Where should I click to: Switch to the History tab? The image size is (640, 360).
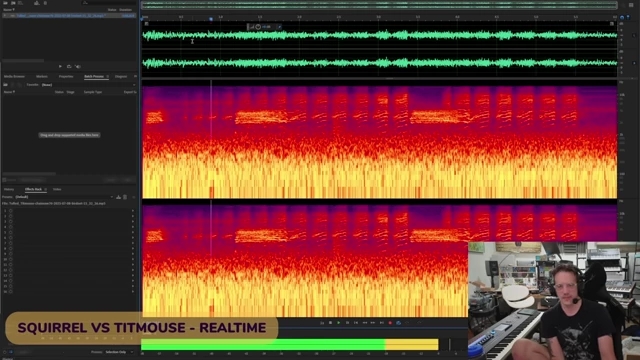9,189
